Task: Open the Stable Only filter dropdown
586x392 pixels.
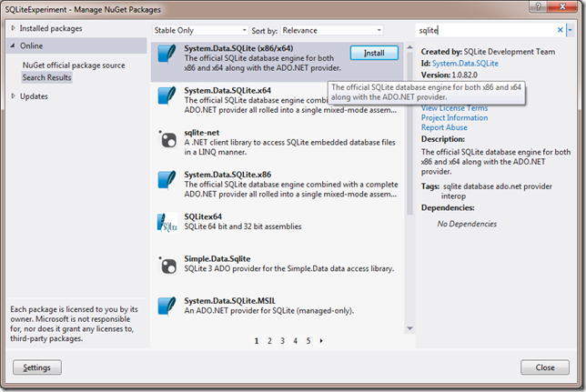Action: 200,30
